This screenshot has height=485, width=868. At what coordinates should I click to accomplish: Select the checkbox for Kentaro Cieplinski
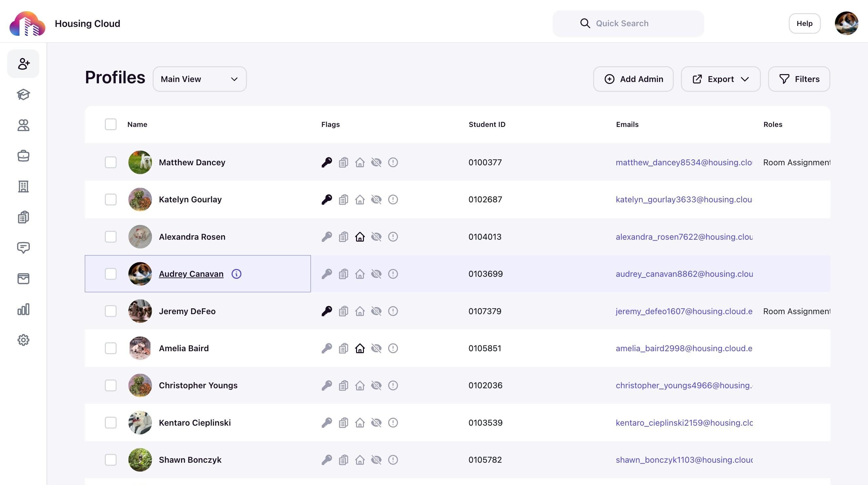110,423
